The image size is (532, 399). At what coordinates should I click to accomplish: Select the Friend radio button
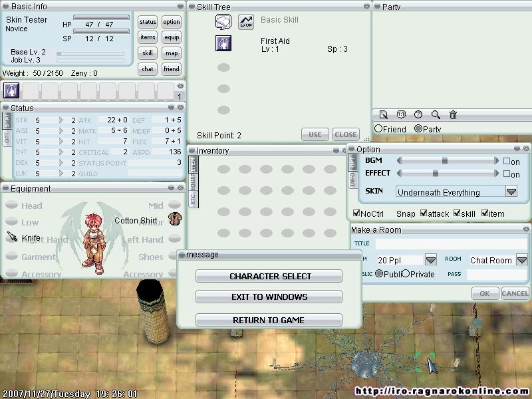click(378, 128)
